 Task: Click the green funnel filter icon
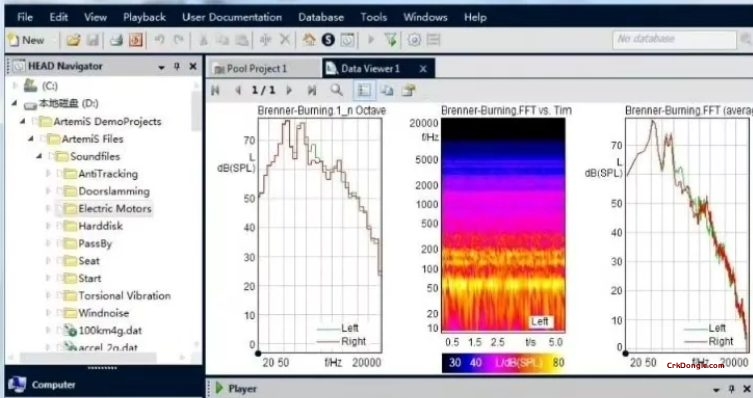(x=390, y=40)
